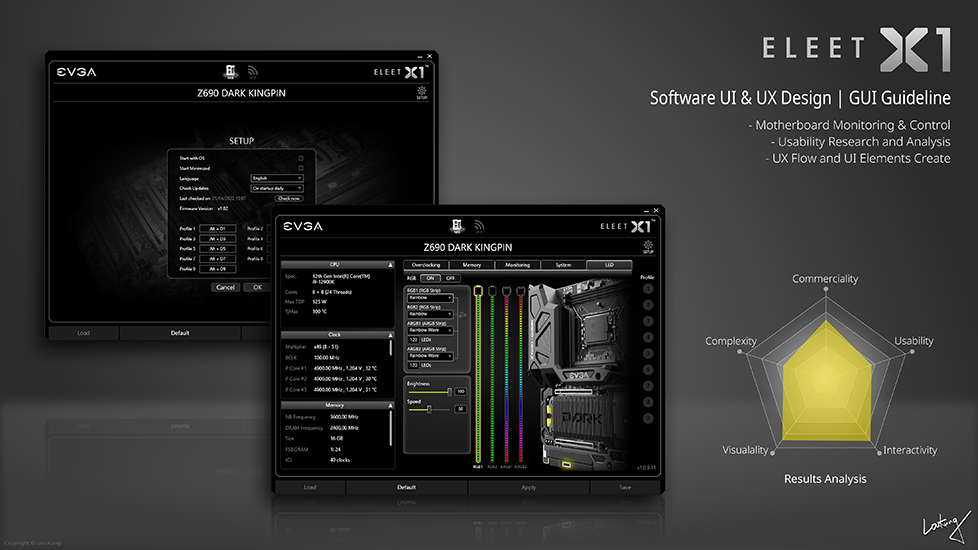Screen dimensions: 978x550
Task: Choose profile circle 7 in the LED window
Action: [648, 386]
